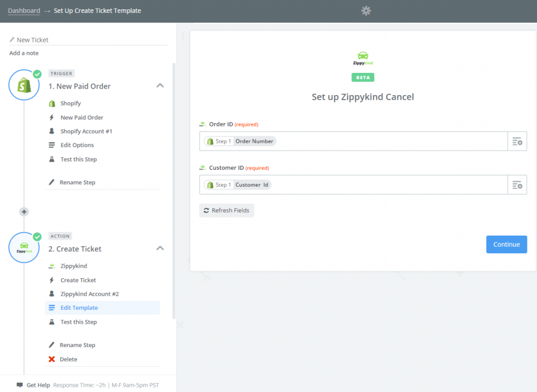Click the lines icon beside Edit Template
The image size is (537, 392).
pos(52,308)
